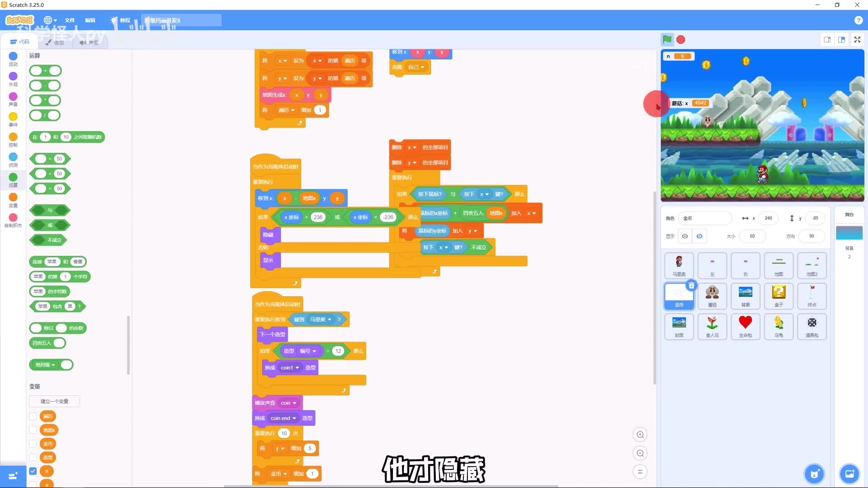Open the 金币 variable dropdown in 增加 block

[279, 474]
